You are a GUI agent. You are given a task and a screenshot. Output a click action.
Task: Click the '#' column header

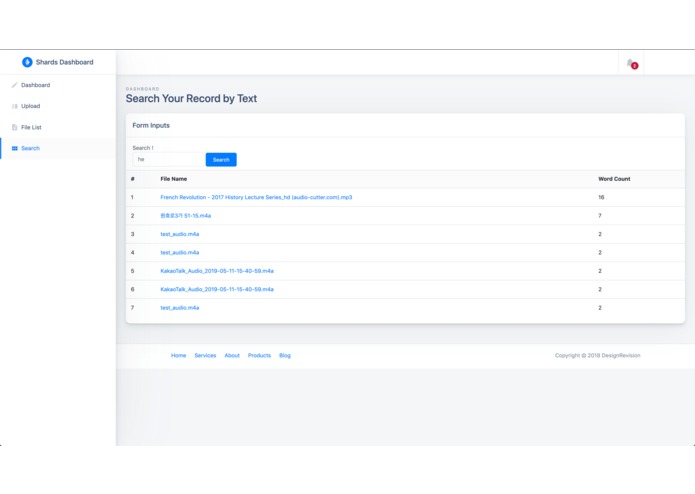pos(133,179)
